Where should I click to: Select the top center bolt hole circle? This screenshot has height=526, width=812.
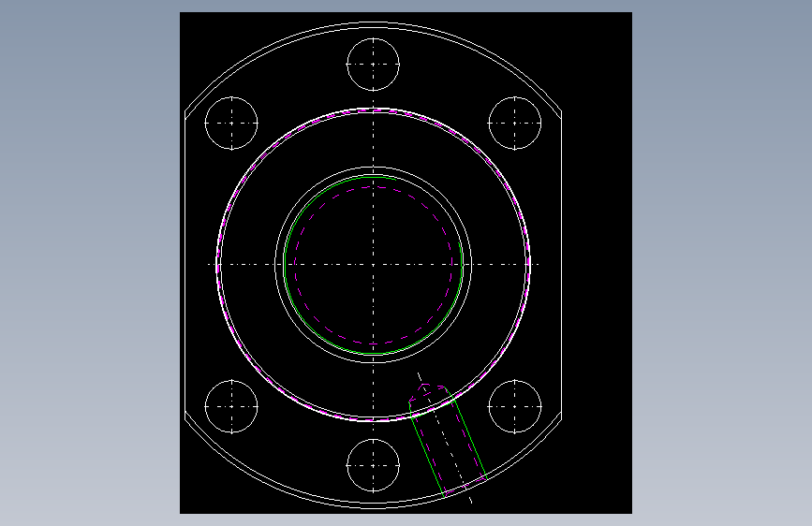click(x=373, y=65)
